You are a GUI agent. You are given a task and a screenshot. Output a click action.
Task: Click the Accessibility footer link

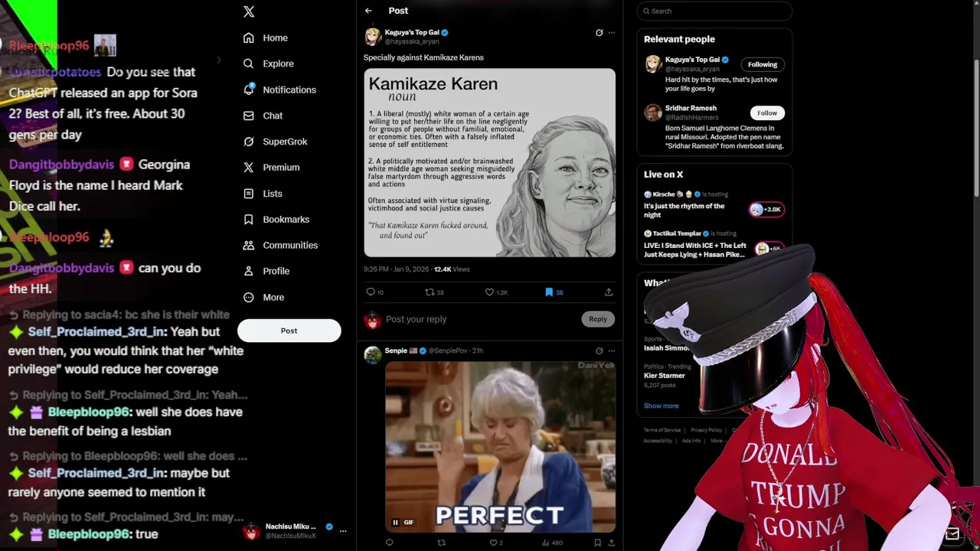pos(658,441)
